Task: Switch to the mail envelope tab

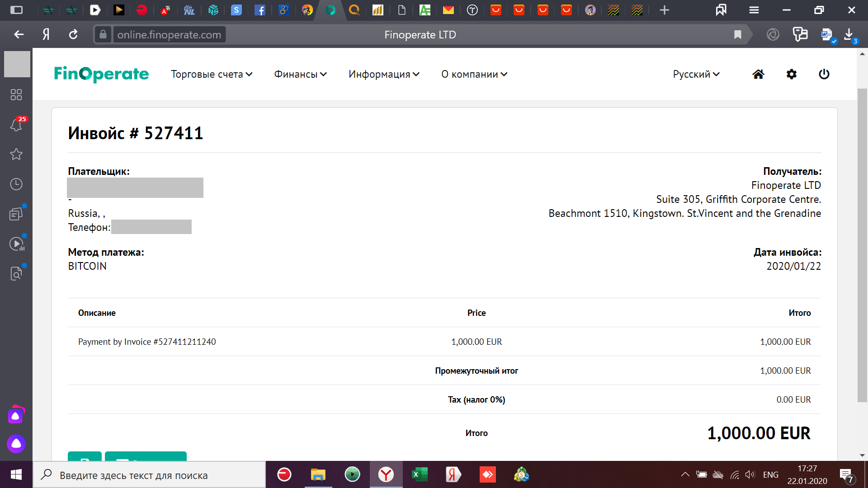Action: (448, 10)
